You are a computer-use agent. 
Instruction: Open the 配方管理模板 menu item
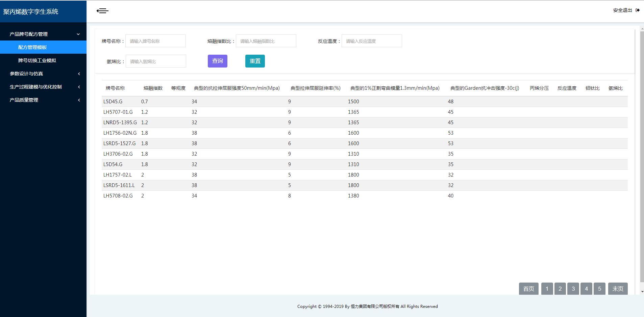click(32, 47)
